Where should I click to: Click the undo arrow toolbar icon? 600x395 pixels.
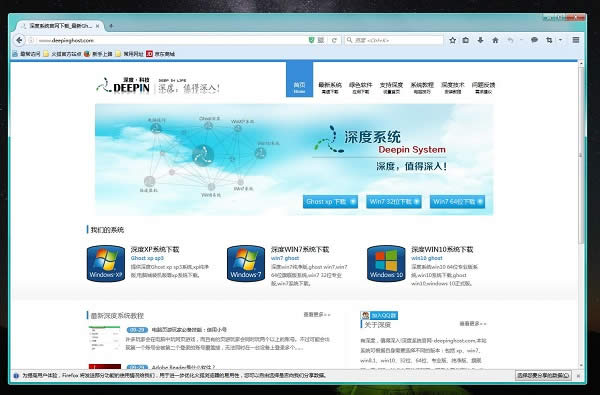510,40
